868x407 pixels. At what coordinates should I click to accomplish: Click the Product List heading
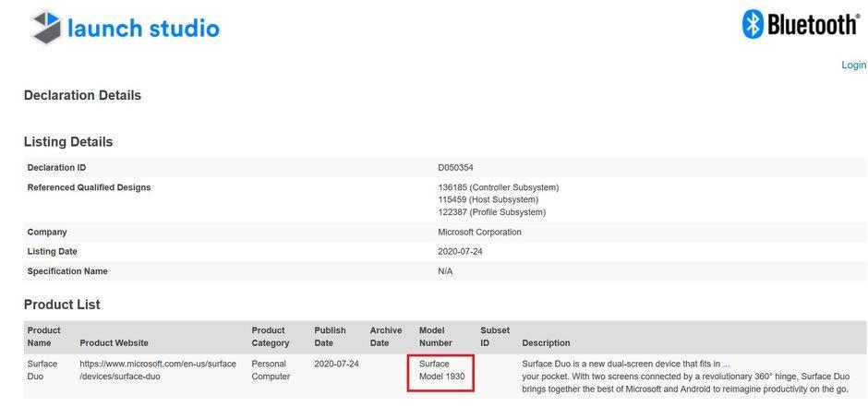coord(62,305)
